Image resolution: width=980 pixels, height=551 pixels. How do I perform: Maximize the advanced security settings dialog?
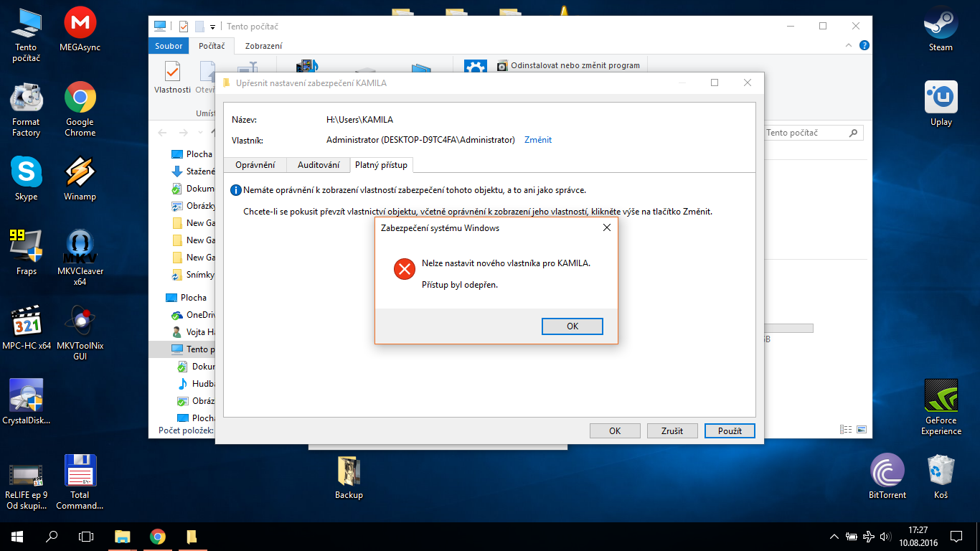pos(715,83)
